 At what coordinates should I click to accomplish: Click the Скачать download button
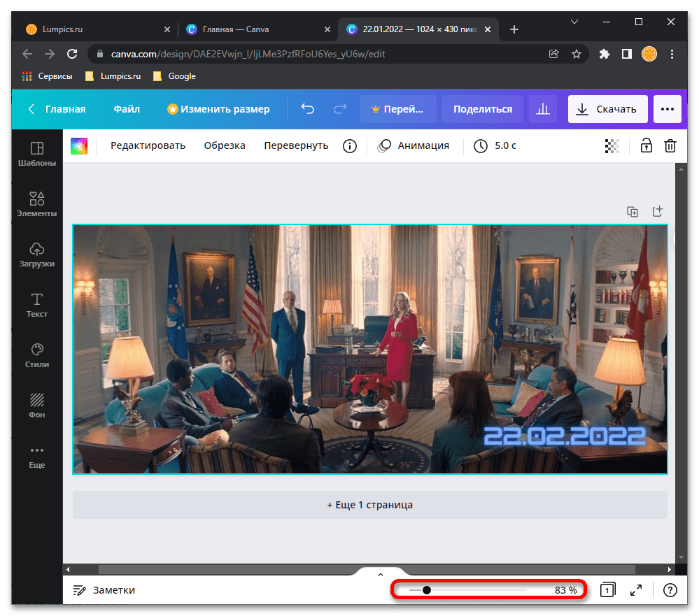click(x=607, y=108)
